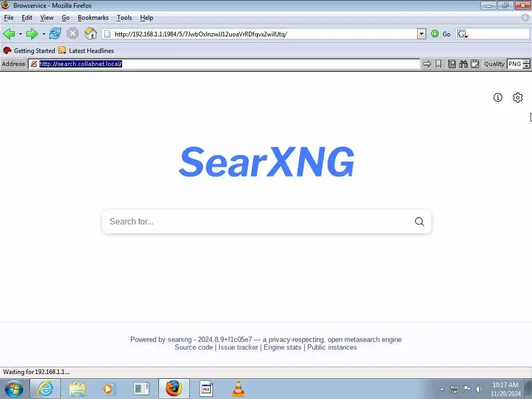Launch Internet Explorer from the taskbar
The height and width of the screenshot is (399, 532).
click(45, 389)
